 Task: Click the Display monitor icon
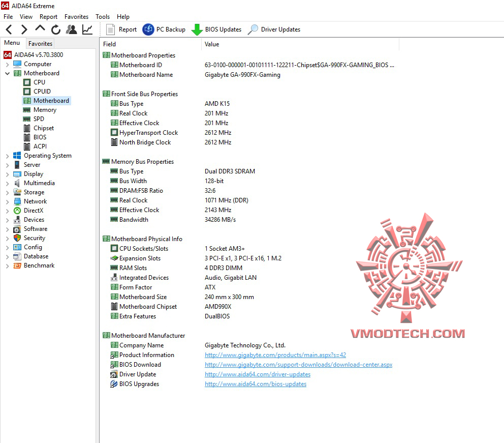tap(17, 174)
